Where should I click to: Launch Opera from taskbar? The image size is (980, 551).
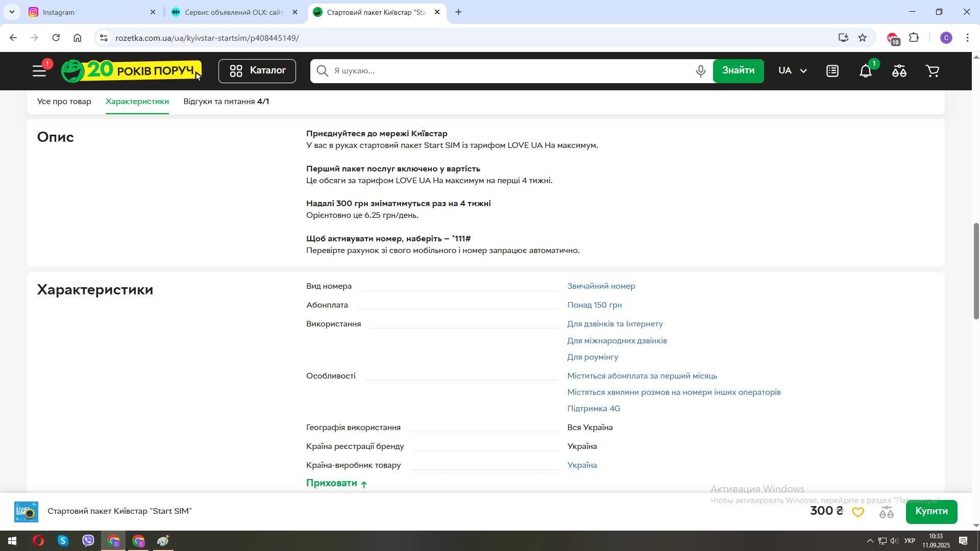[x=38, y=541]
